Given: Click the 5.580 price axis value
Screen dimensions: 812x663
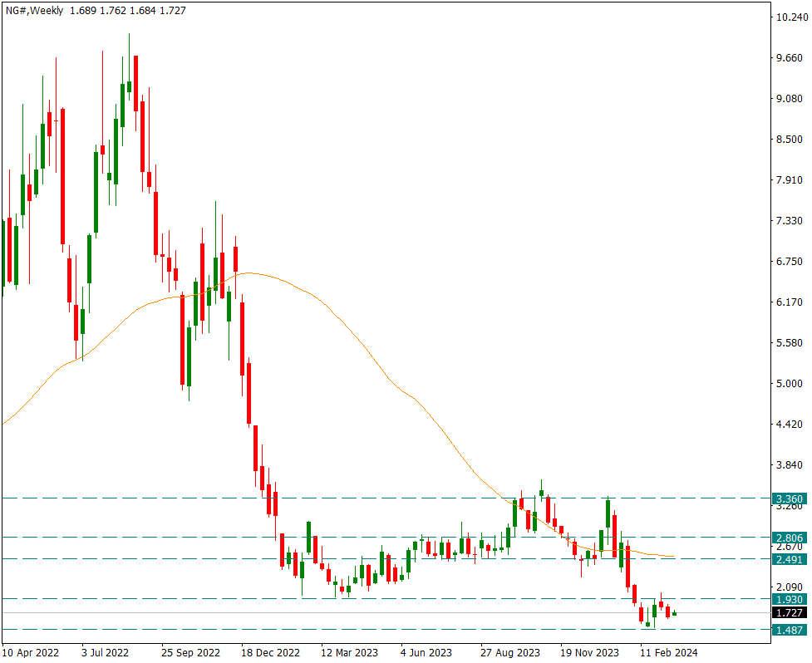Looking at the screenshot, I should point(790,342).
